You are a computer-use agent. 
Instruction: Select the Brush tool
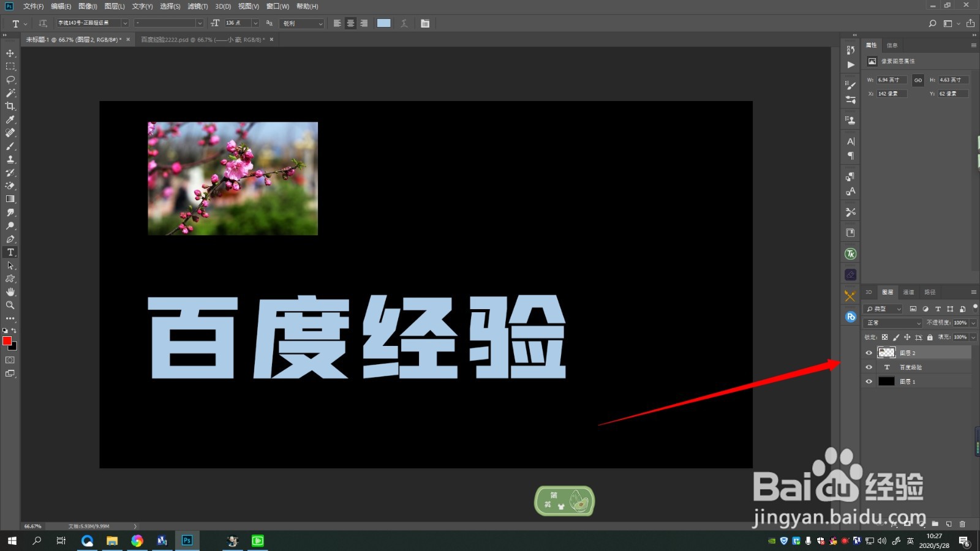click(10, 146)
